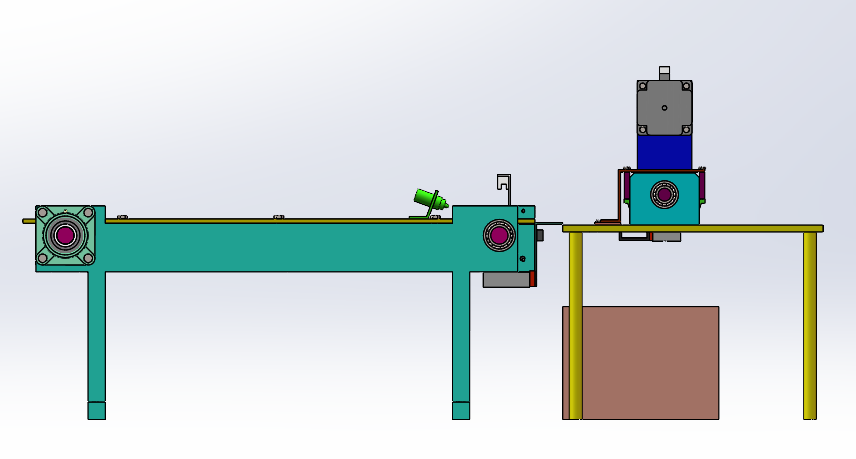Select the gray stepper motor at top
The image size is (856, 459).
pos(664,108)
